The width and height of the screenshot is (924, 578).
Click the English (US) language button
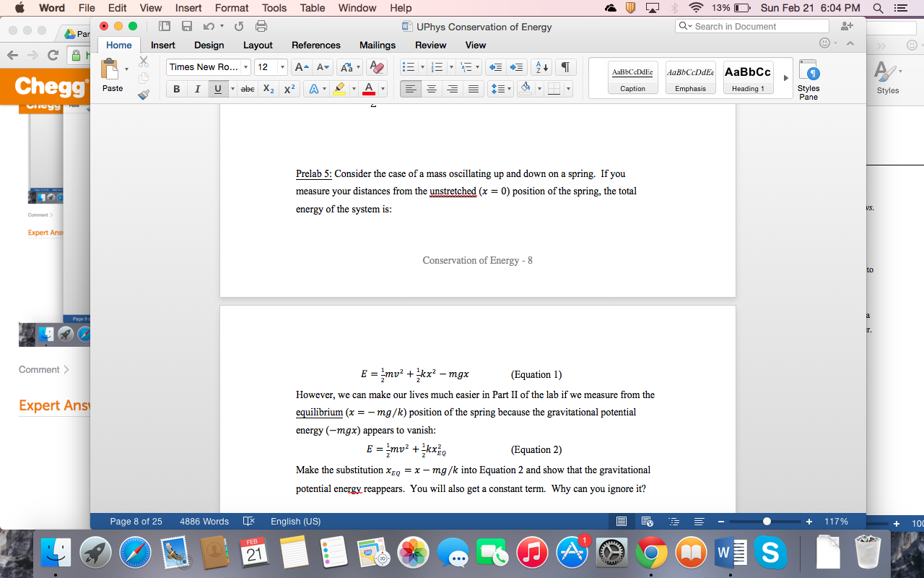point(295,522)
